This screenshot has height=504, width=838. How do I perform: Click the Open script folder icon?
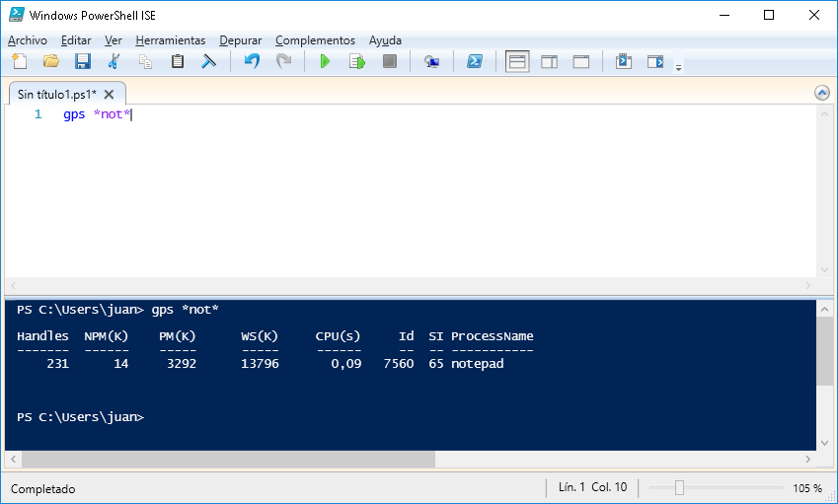[x=50, y=61]
